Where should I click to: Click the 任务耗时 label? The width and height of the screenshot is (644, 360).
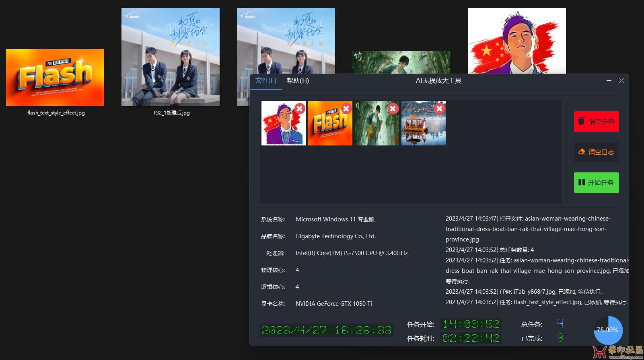point(420,339)
